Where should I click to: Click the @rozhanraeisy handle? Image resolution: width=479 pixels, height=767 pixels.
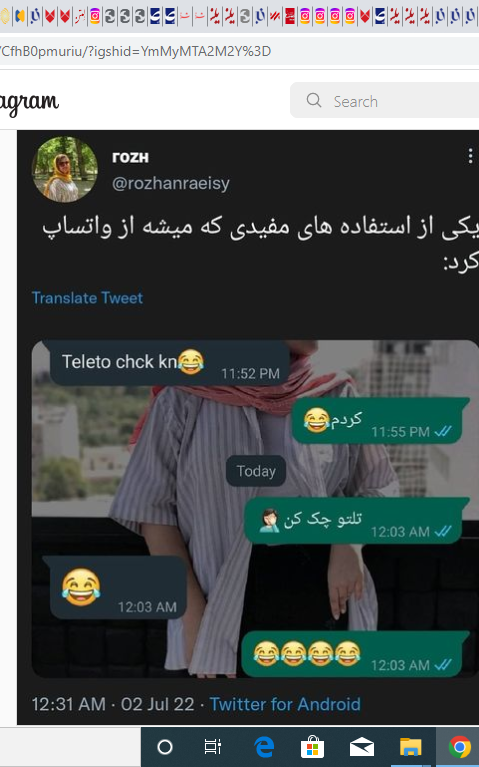[x=171, y=183]
